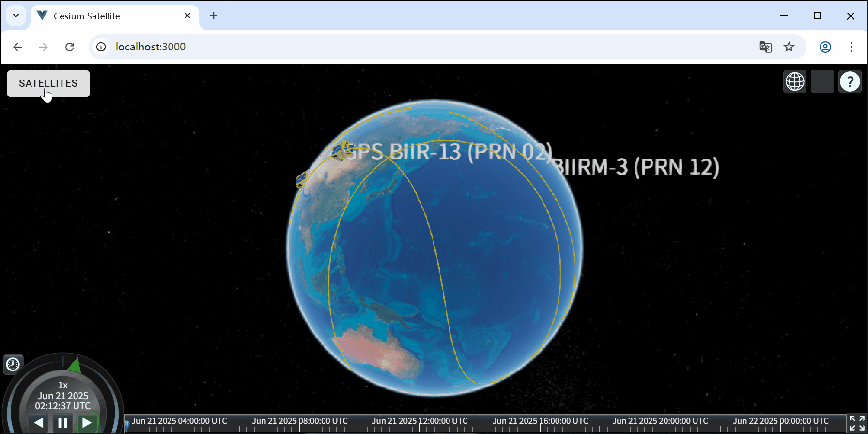
Task: Go forward in browser history
Action: tap(44, 47)
